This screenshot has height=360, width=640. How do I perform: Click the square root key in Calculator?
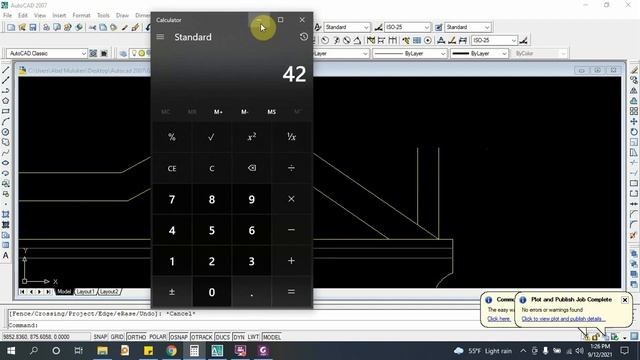coord(211,137)
